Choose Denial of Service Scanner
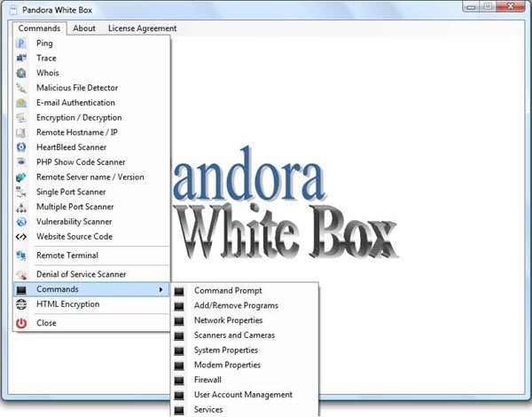The width and height of the screenshot is (532, 417). [91, 274]
